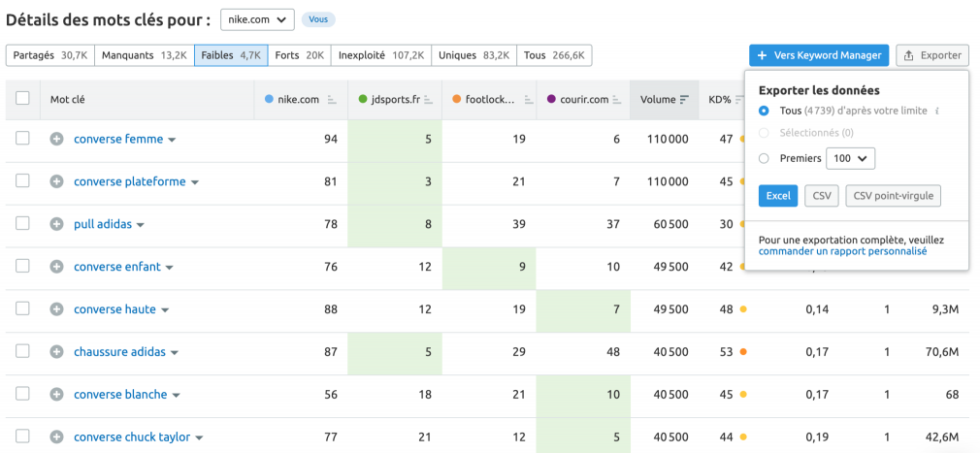Sort by courir.com column icon
Viewport: 980px width, 453px height.
tap(617, 99)
